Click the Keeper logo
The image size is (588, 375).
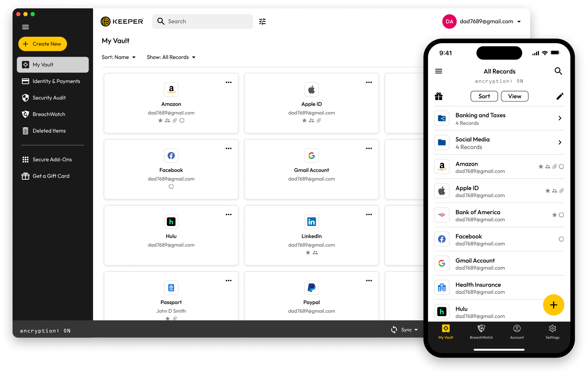(x=122, y=22)
